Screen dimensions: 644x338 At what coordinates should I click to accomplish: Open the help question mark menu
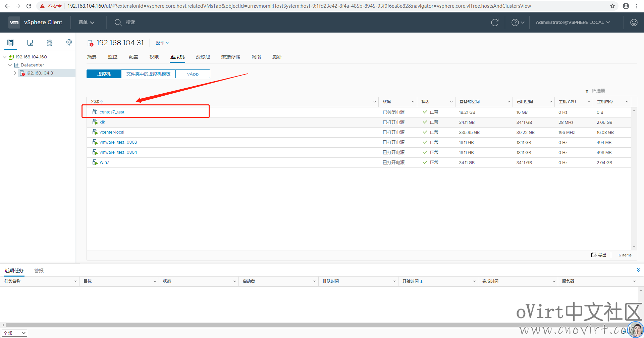click(x=518, y=22)
